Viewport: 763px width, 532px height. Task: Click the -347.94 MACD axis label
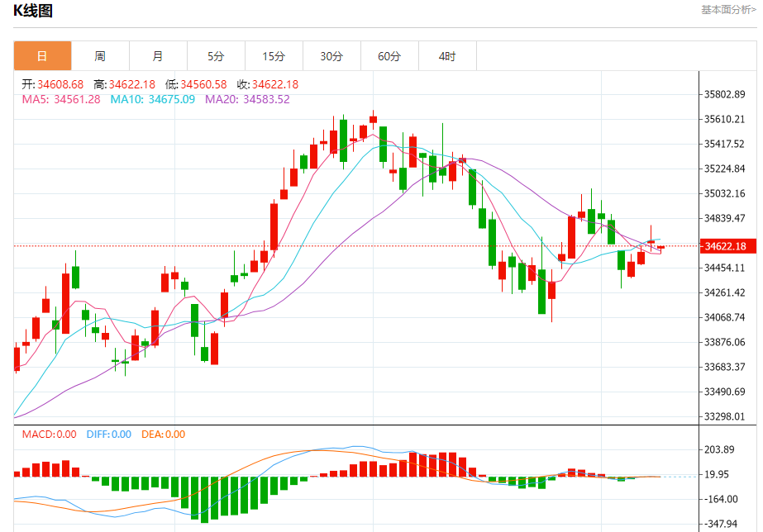(721, 525)
